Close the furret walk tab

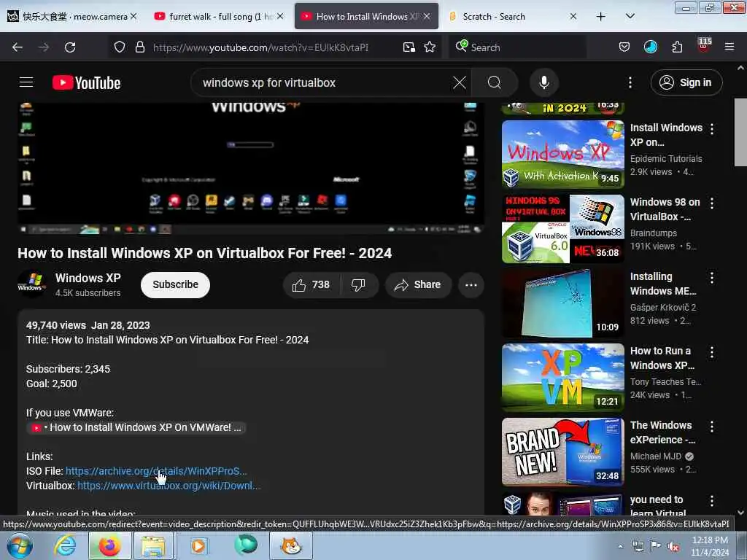280,16
